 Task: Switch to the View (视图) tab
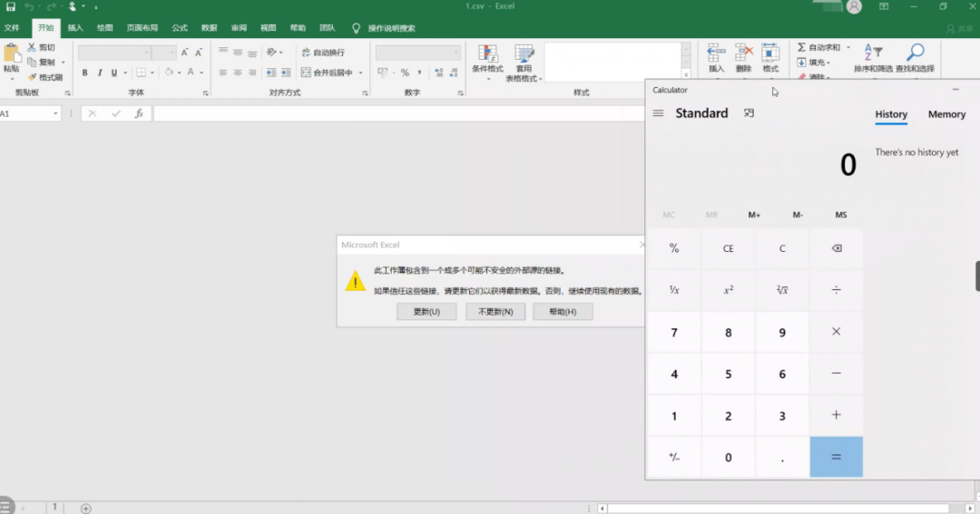268,28
